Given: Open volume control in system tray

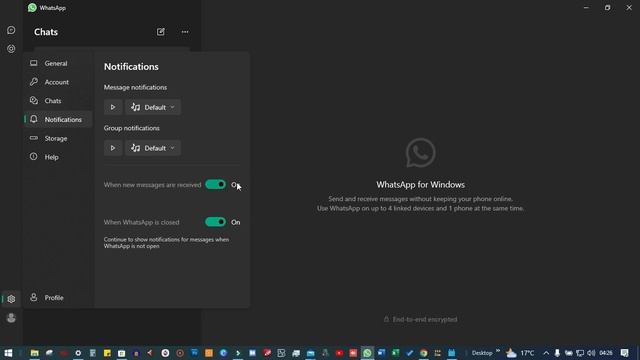Looking at the screenshot, I should point(591,353).
